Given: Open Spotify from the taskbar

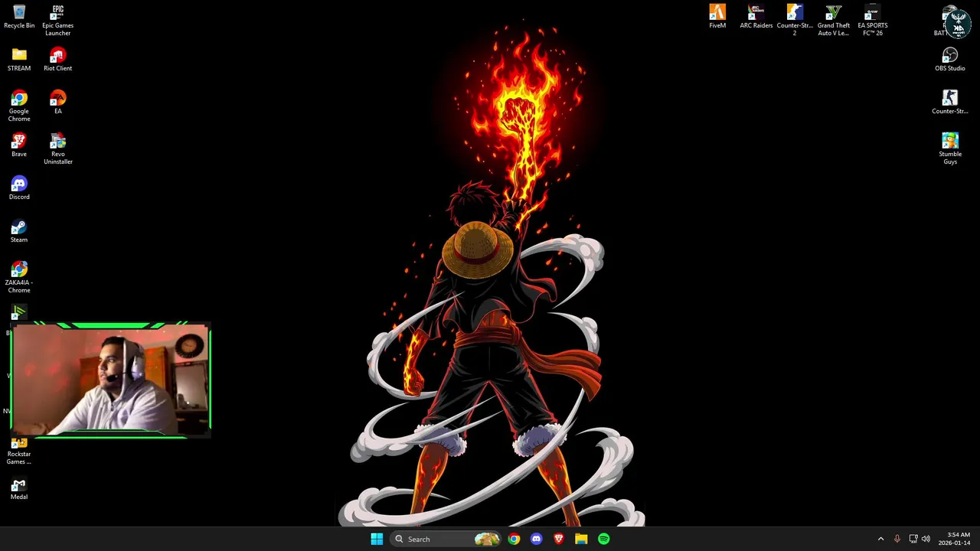Looking at the screenshot, I should (604, 539).
